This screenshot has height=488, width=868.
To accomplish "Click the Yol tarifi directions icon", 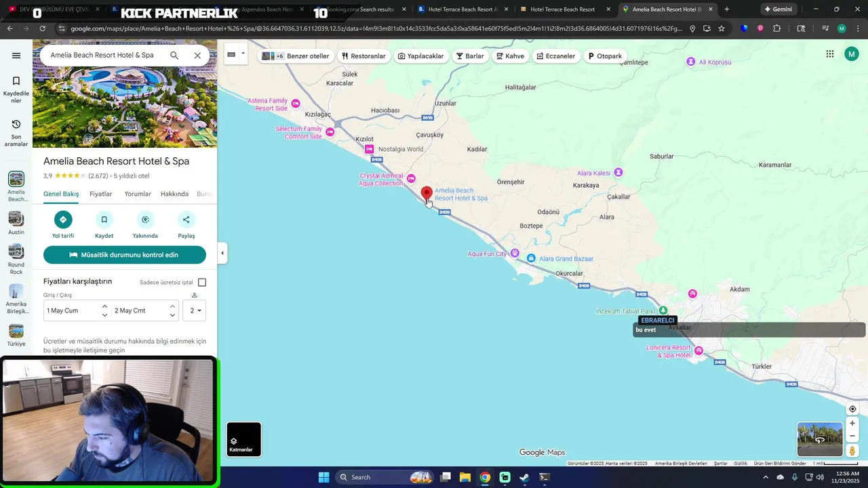I will pyautogui.click(x=63, y=219).
